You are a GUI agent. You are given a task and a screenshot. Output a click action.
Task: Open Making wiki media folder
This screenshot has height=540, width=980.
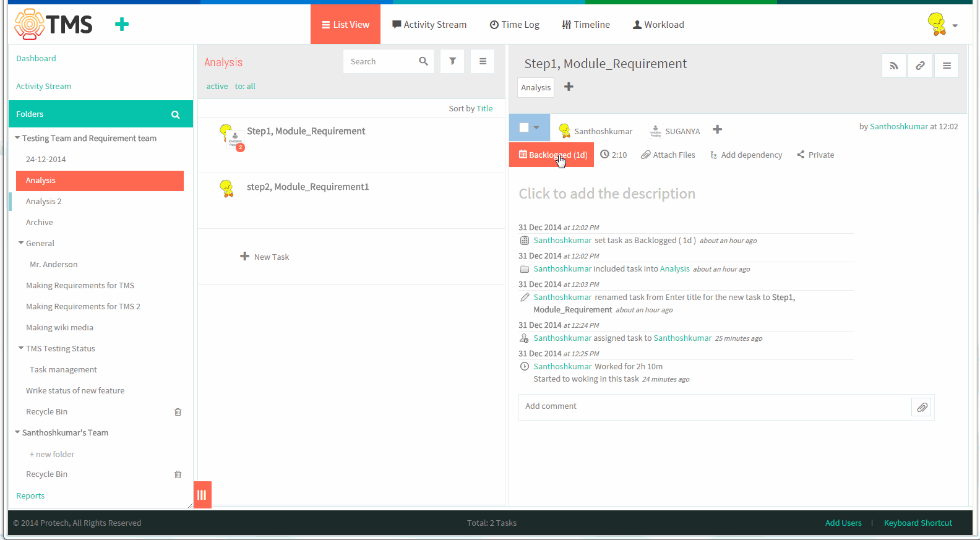click(59, 328)
